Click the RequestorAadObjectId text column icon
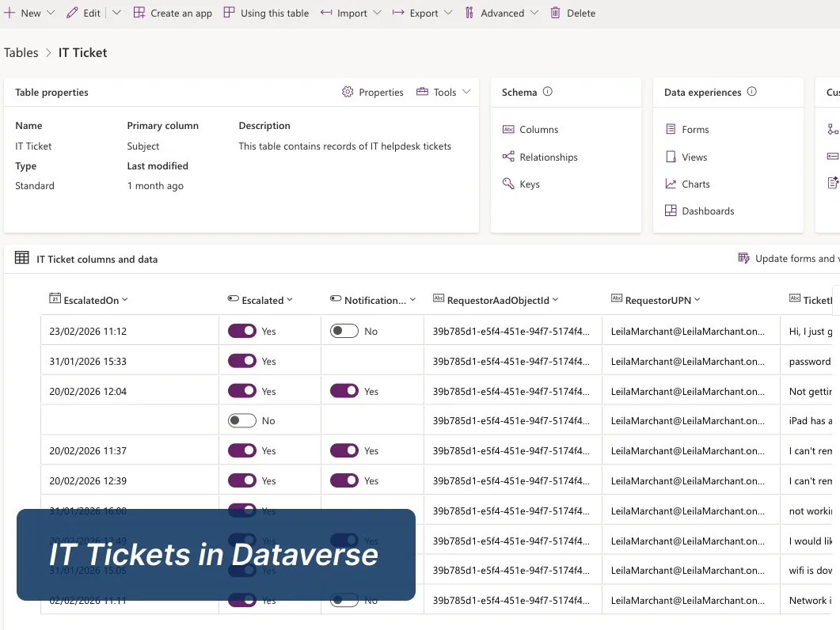The width and height of the screenshot is (840, 630). click(439, 298)
